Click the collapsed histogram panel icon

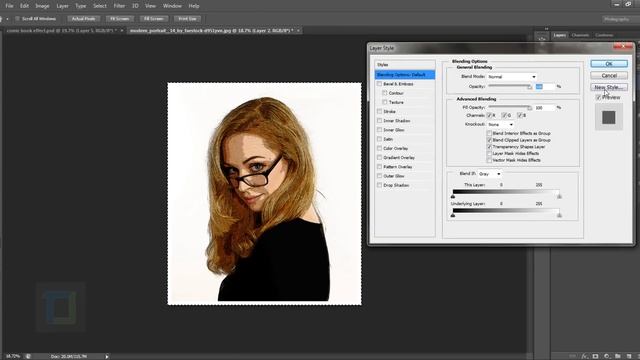pyautogui.click(x=542, y=39)
